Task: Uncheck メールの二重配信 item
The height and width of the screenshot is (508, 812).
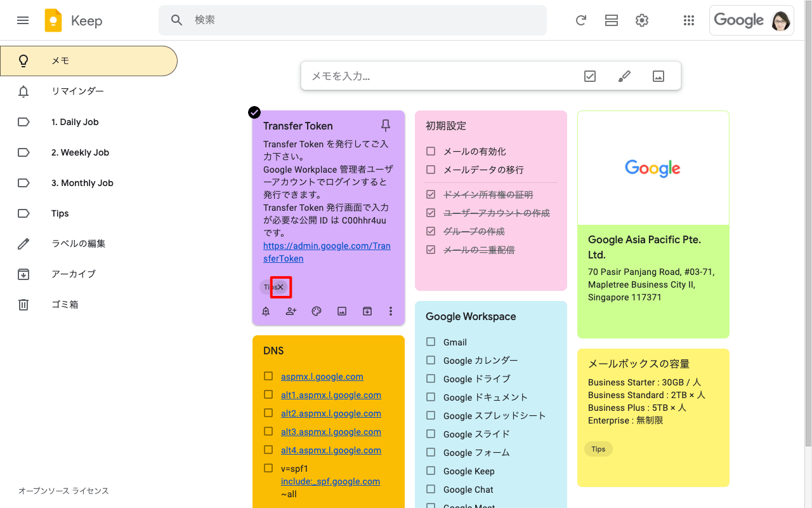Action: point(431,250)
